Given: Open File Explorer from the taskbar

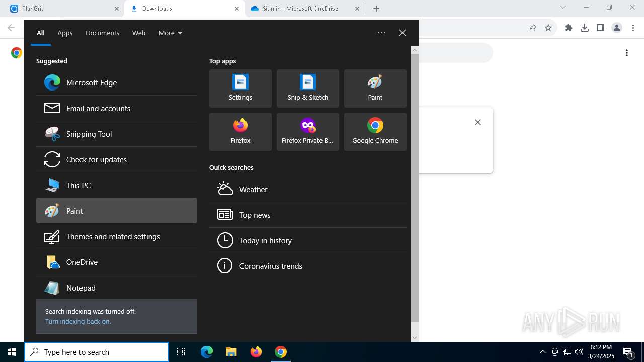Looking at the screenshot, I should 231,352.
